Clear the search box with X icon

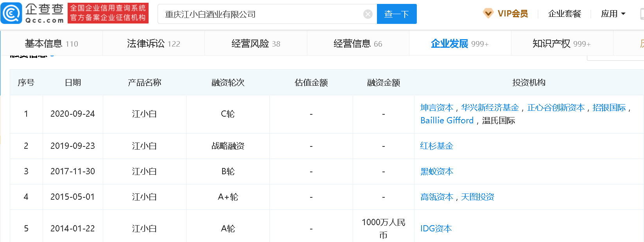(368, 14)
